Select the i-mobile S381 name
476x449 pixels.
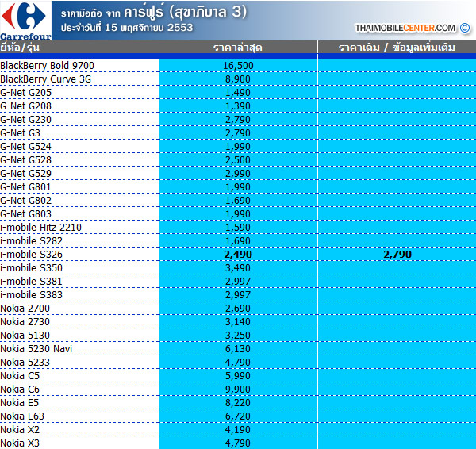[x=31, y=282]
